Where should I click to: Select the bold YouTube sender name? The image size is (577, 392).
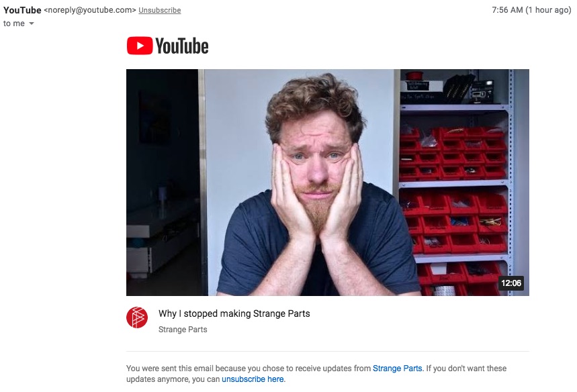click(x=22, y=10)
